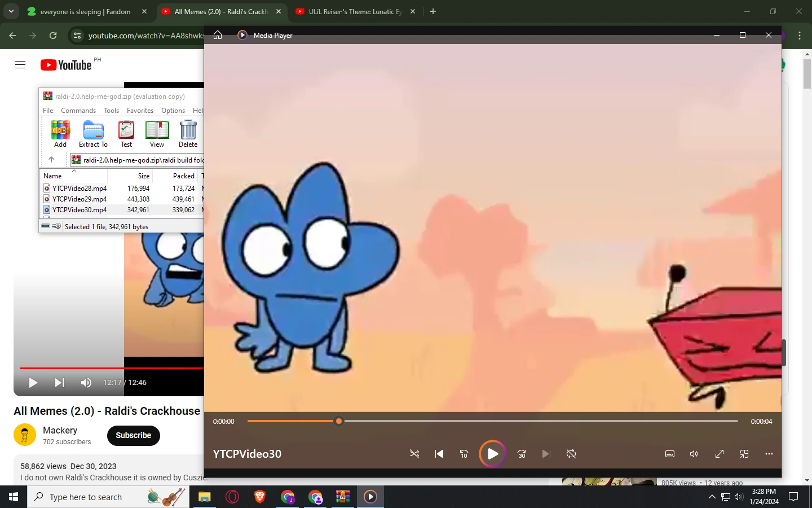Viewport: 812px width, 508px height.
Task: Enter fullscreen with the expand icon
Action: coord(720,454)
